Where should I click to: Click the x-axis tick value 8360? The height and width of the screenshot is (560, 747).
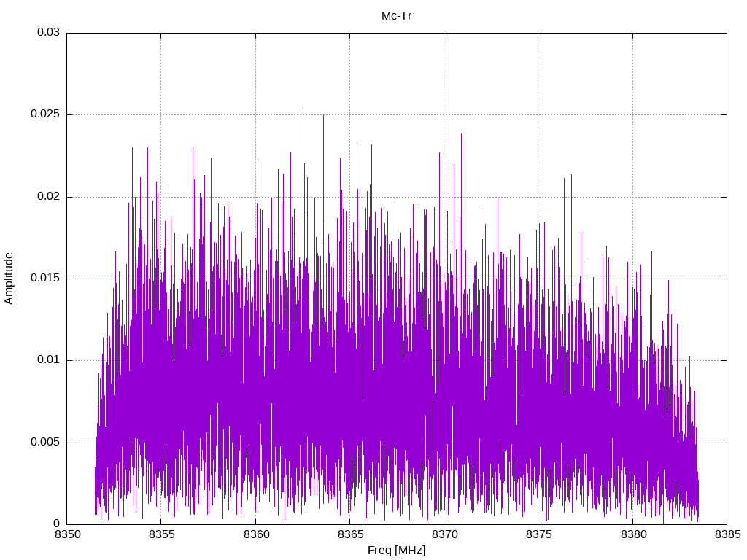click(256, 534)
